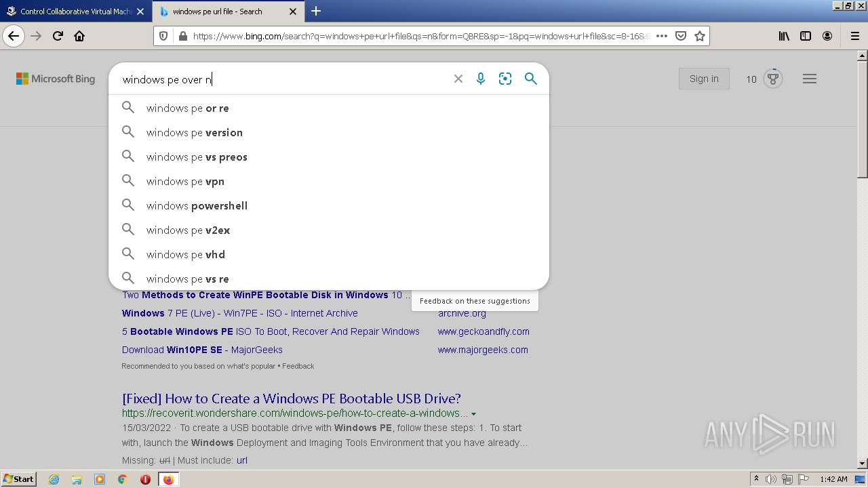Submit Bing search with magnifier
This screenshot has height=488, width=868.
click(x=531, y=79)
